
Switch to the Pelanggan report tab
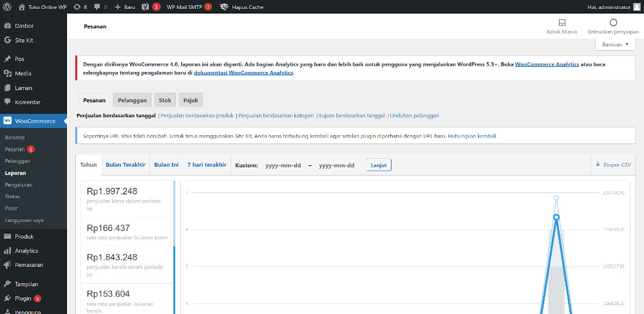tap(131, 100)
